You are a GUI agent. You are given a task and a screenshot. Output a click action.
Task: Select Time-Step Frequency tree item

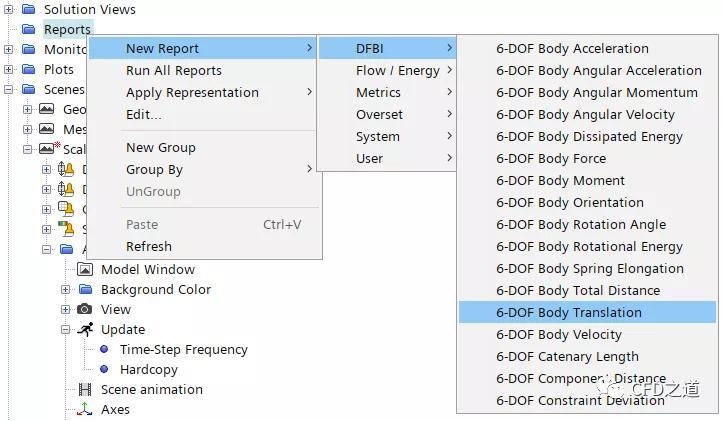pyautogui.click(x=184, y=350)
